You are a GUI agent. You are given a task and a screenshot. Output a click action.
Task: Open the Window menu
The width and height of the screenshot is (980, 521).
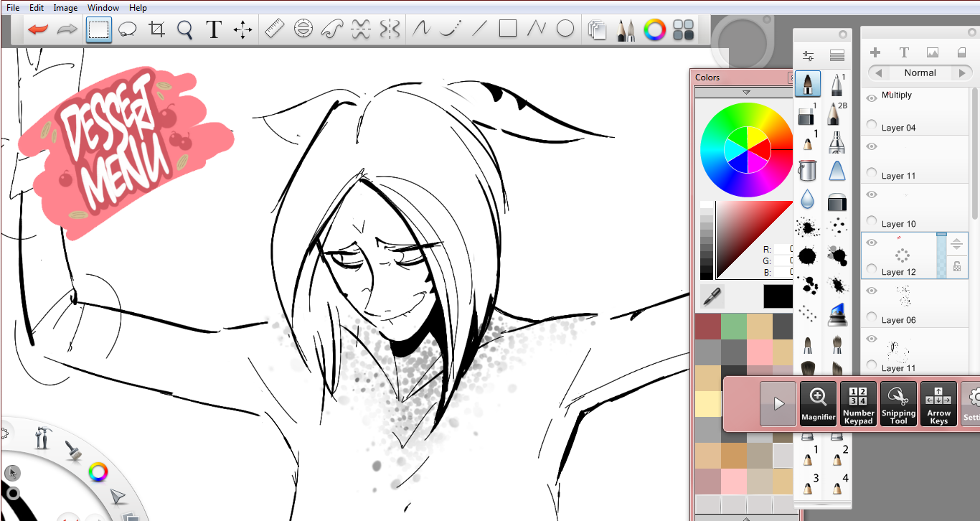[103, 8]
